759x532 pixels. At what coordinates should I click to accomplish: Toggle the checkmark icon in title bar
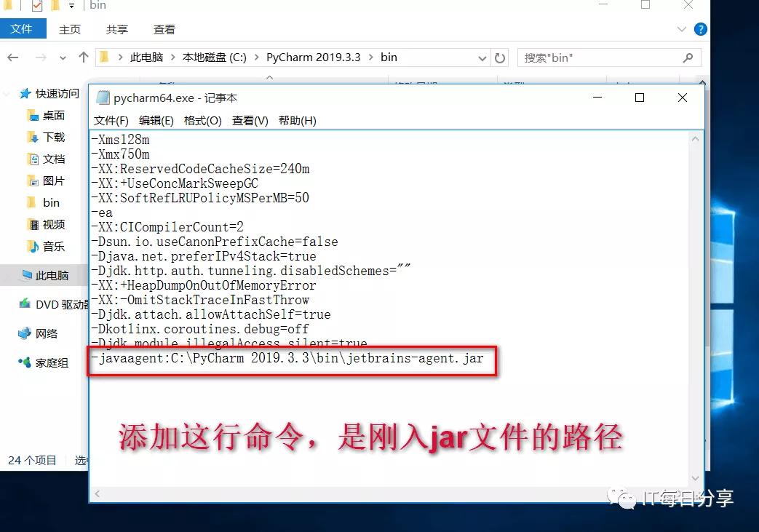click(x=37, y=6)
